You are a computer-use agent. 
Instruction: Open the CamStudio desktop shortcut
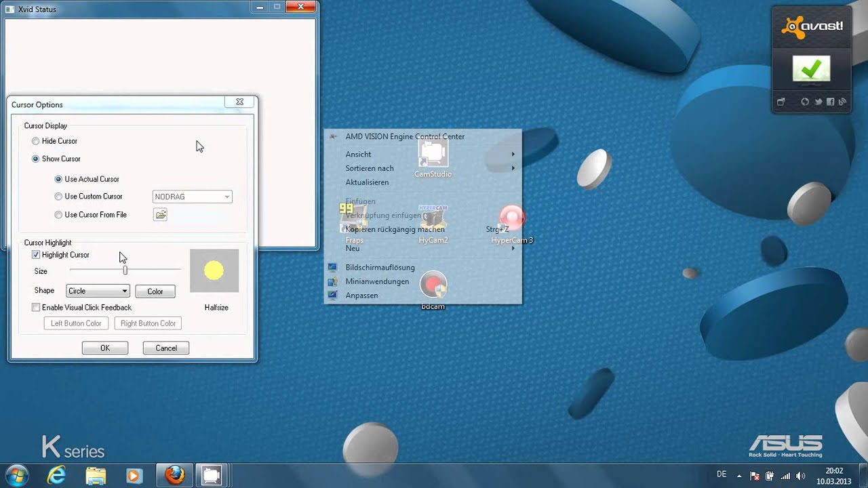[433, 158]
